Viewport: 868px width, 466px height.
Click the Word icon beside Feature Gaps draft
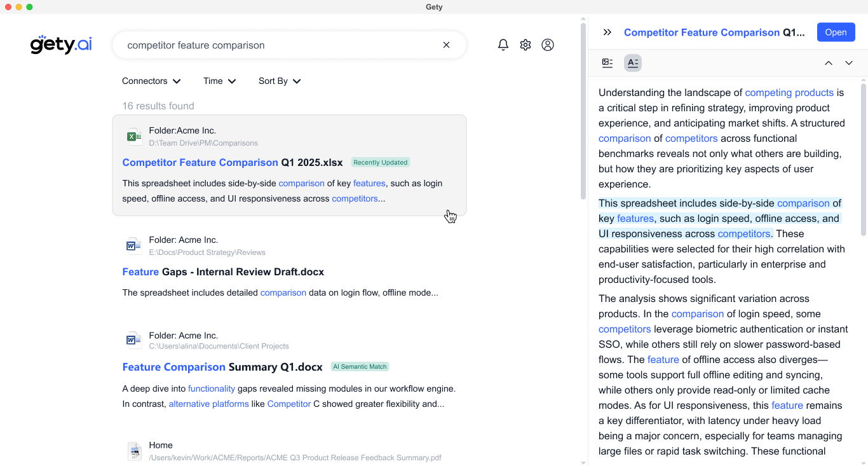134,245
